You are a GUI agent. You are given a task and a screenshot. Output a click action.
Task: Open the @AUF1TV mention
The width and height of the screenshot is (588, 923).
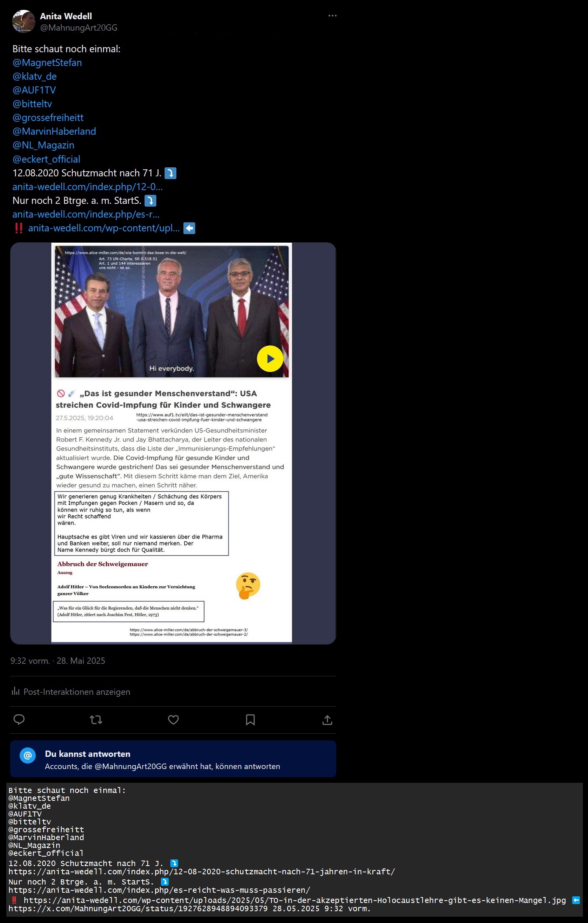coord(34,90)
